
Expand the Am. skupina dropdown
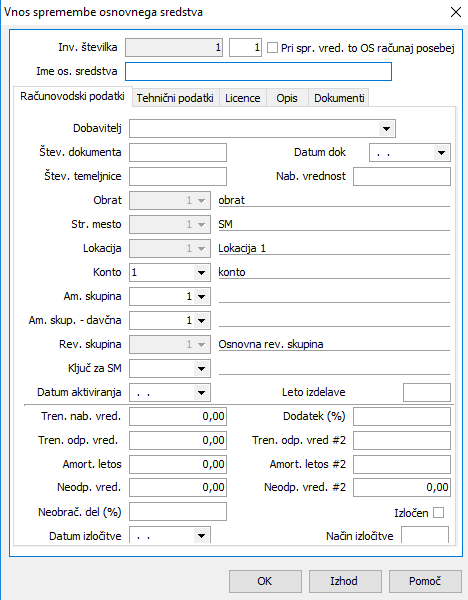pyautogui.click(x=201, y=297)
